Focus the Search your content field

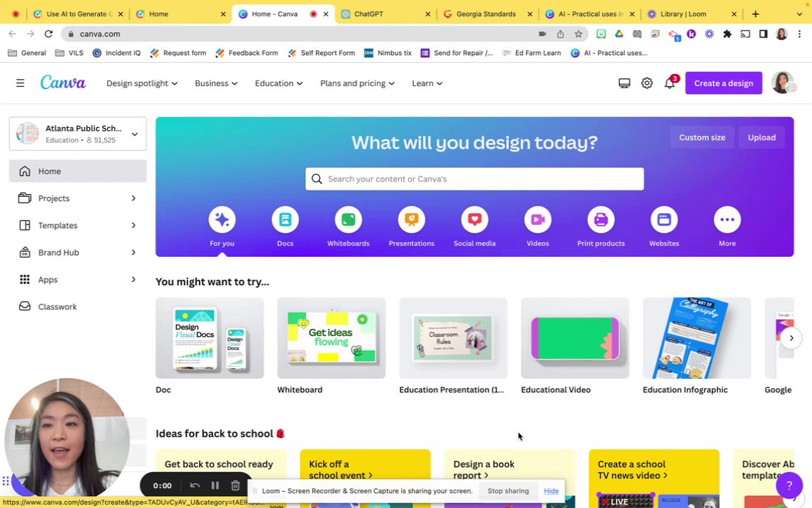(x=474, y=179)
